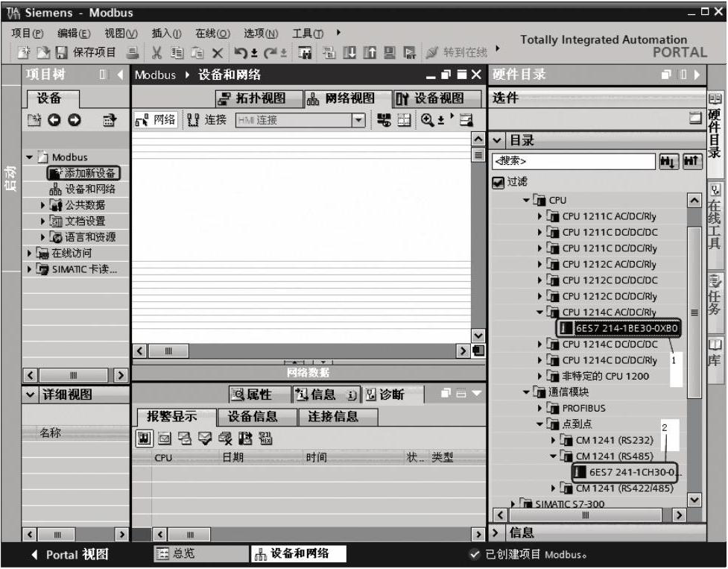Switch to the topology view tab (拓扑视图)
Image resolution: width=728 pixels, height=569 pixels.
[x=259, y=98]
